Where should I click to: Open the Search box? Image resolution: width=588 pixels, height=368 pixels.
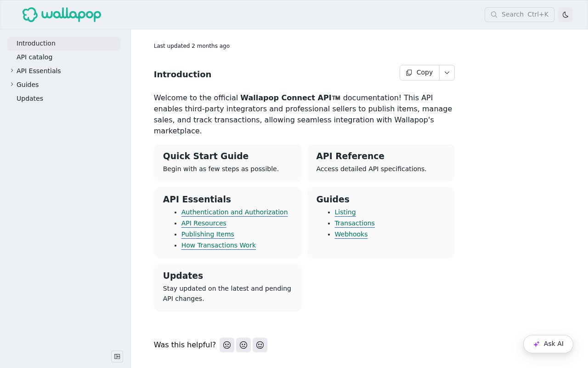click(520, 15)
